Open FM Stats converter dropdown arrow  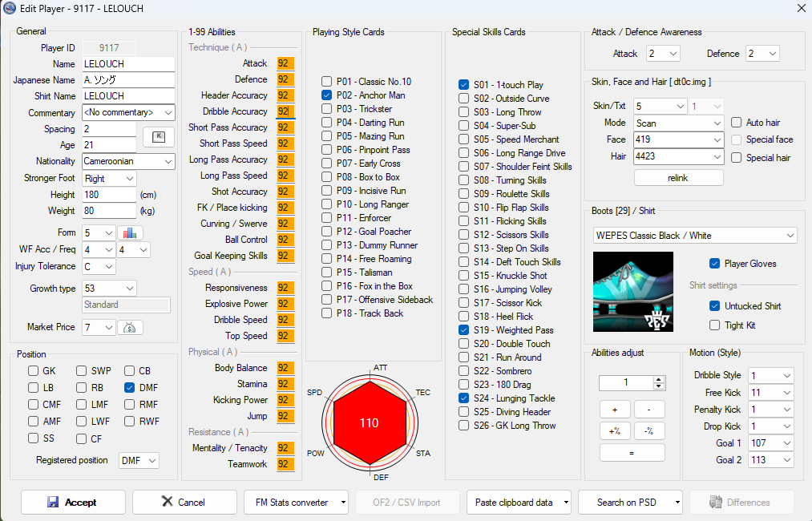[x=343, y=503]
